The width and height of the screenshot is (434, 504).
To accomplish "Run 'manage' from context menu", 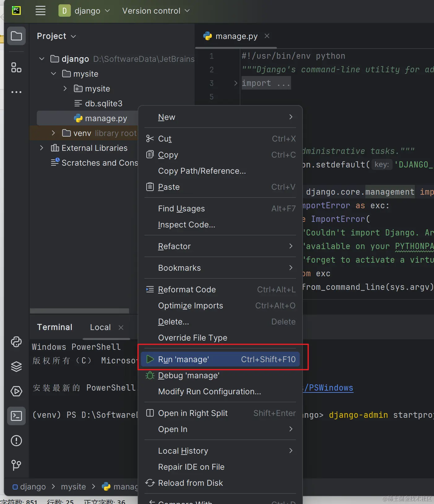I will [220, 359].
